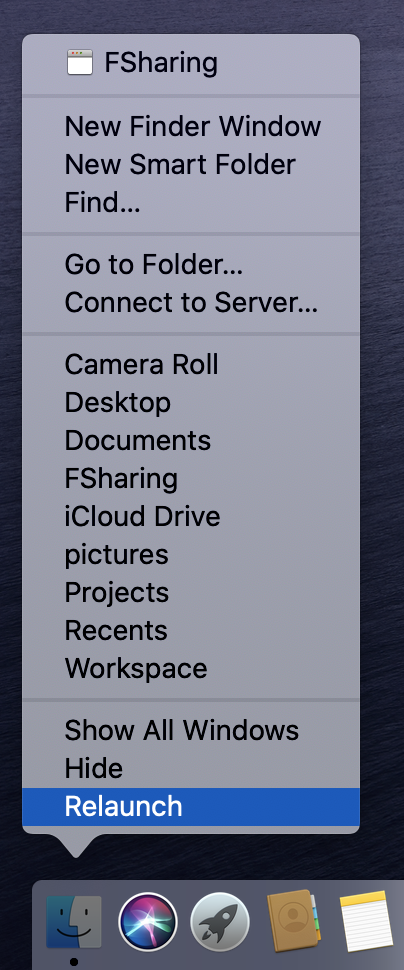Choose New Finder Window

point(191,126)
